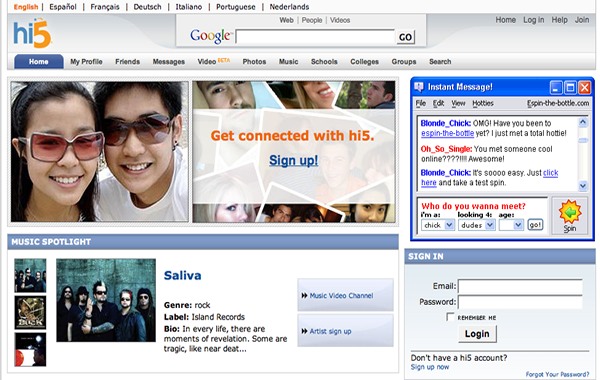Click the Sign up! link
The image size is (600, 380).
coord(293,160)
